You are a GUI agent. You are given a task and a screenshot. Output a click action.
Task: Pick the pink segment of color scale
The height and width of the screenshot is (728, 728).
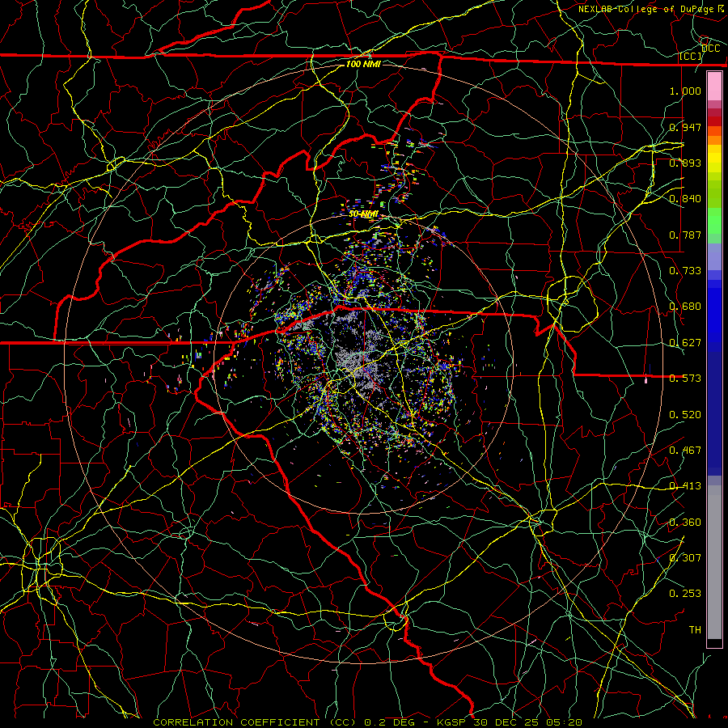pos(714,87)
